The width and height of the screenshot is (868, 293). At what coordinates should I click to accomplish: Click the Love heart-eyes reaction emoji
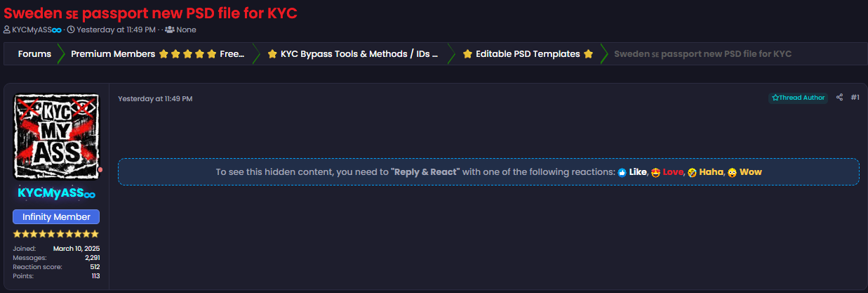click(655, 172)
